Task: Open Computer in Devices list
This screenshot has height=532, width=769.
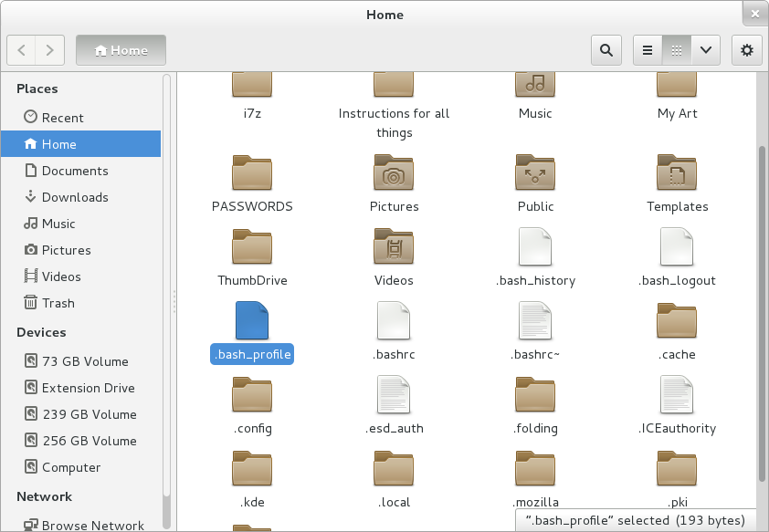Action: 81,467
